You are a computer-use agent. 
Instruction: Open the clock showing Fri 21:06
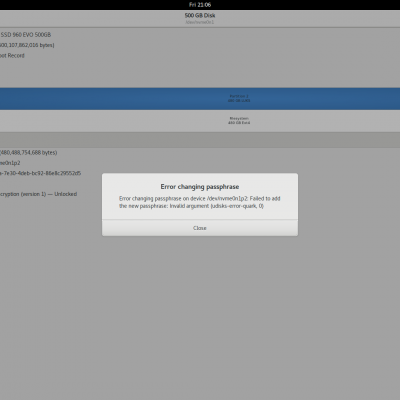coord(200,5)
